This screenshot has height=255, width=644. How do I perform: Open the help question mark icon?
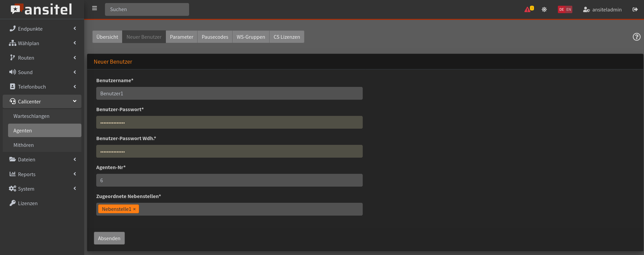click(636, 37)
